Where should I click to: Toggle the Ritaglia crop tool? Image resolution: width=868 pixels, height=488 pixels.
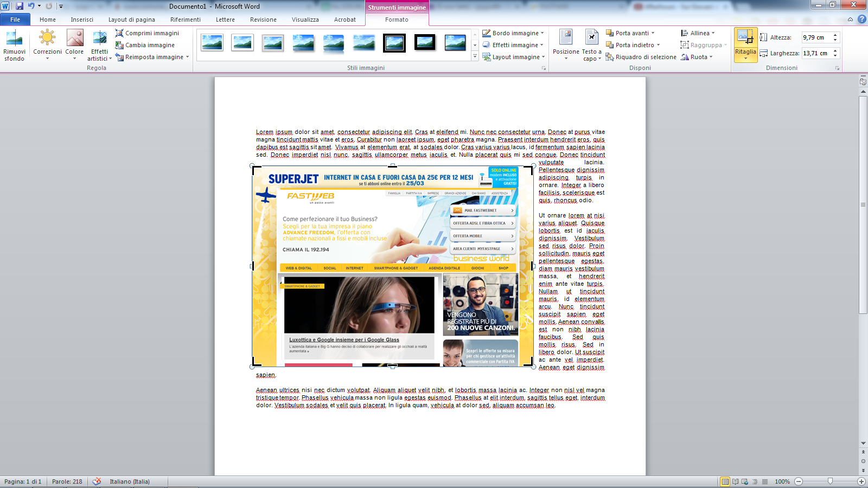(745, 45)
